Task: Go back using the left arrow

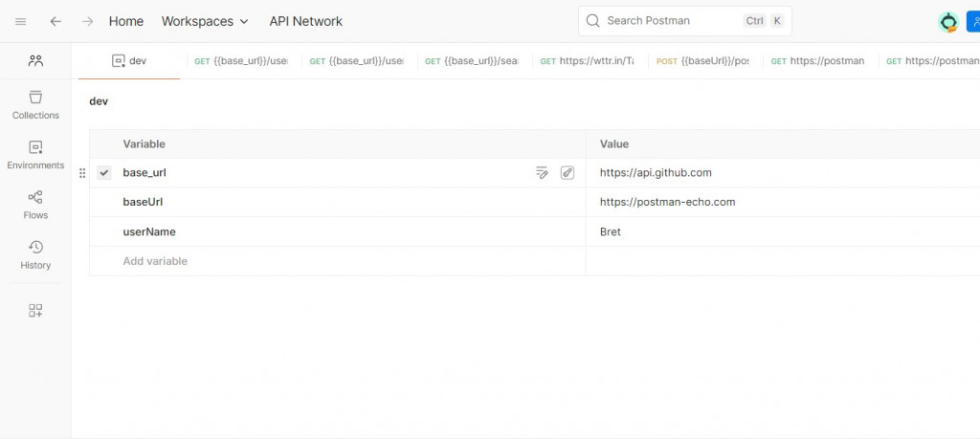Action: pyautogui.click(x=56, y=21)
